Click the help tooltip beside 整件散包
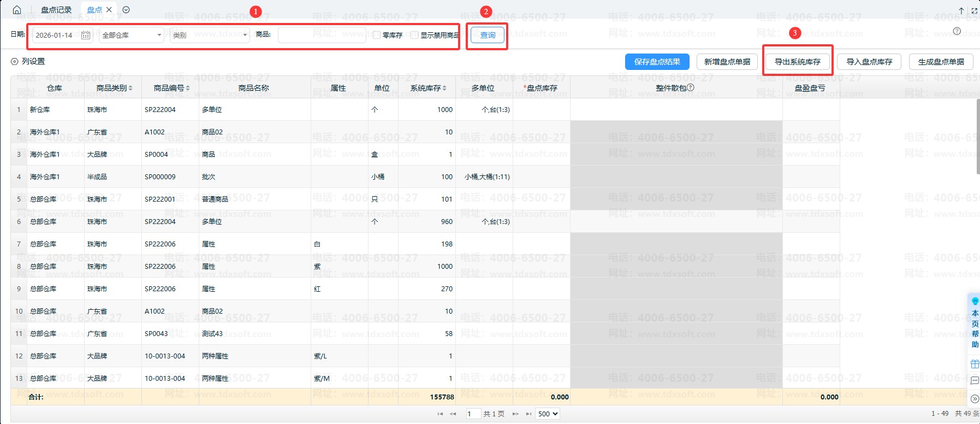 coord(691,87)
